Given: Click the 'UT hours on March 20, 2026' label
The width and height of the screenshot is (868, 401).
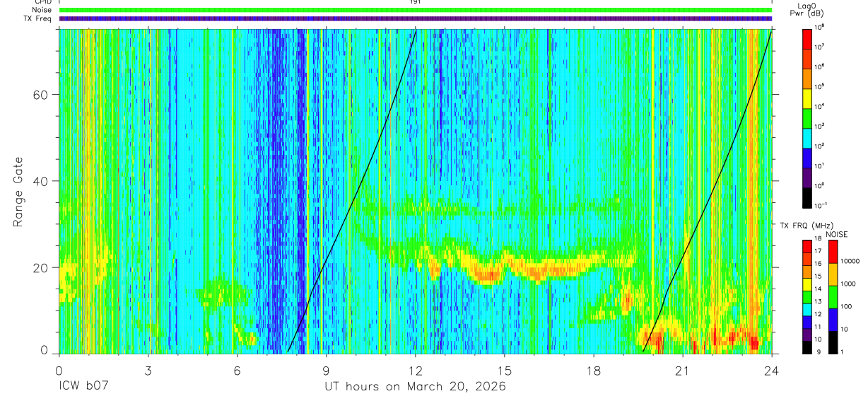Looking at the screenshot, I should pyautogui.click(x=416, y=387).
